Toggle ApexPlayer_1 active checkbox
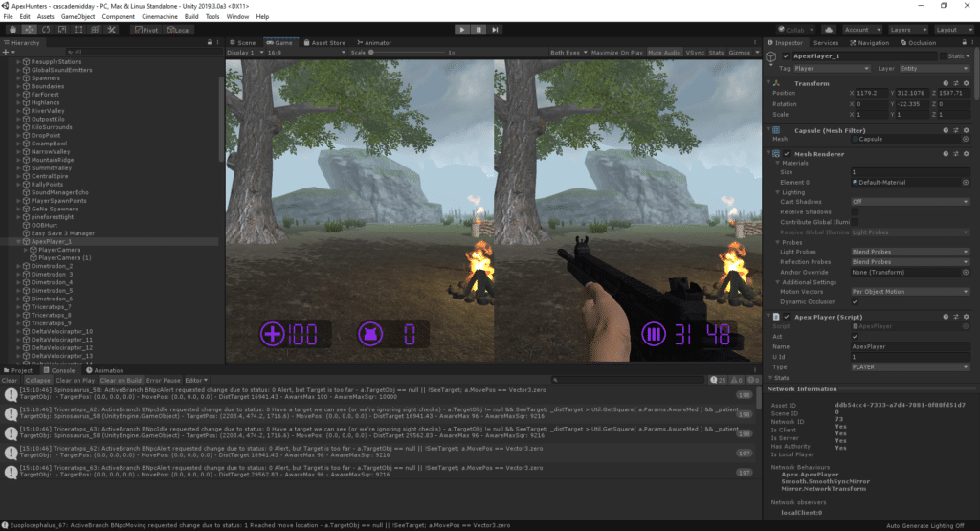The image size is (980, 531). point(786,56)
